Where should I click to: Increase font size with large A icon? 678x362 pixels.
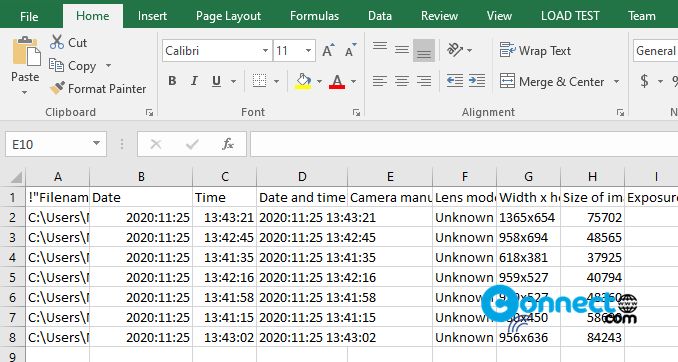tap(329, 50)
